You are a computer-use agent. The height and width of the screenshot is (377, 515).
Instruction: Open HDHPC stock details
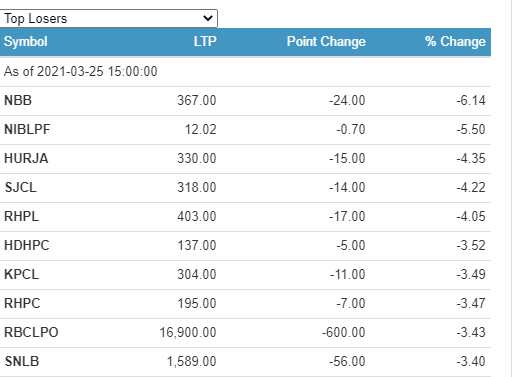coord(27,245)
